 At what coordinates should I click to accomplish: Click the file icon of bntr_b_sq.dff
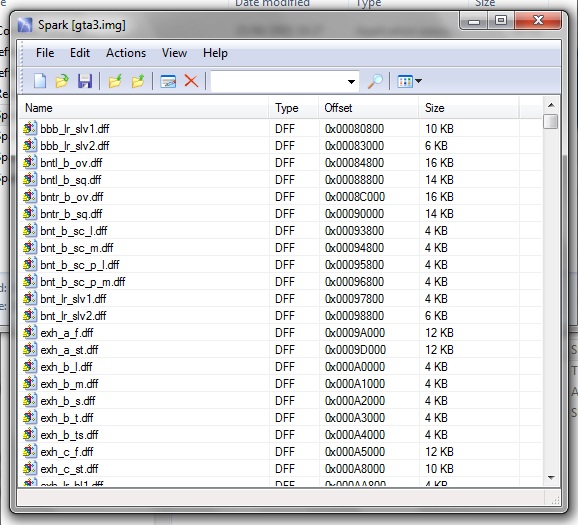coord(30,213)
